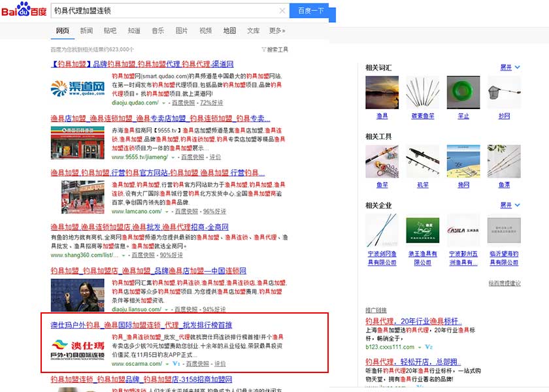Click the 渔具 sunset image
The height and width of the screenshot is (392, 549).
pos(382,92)
